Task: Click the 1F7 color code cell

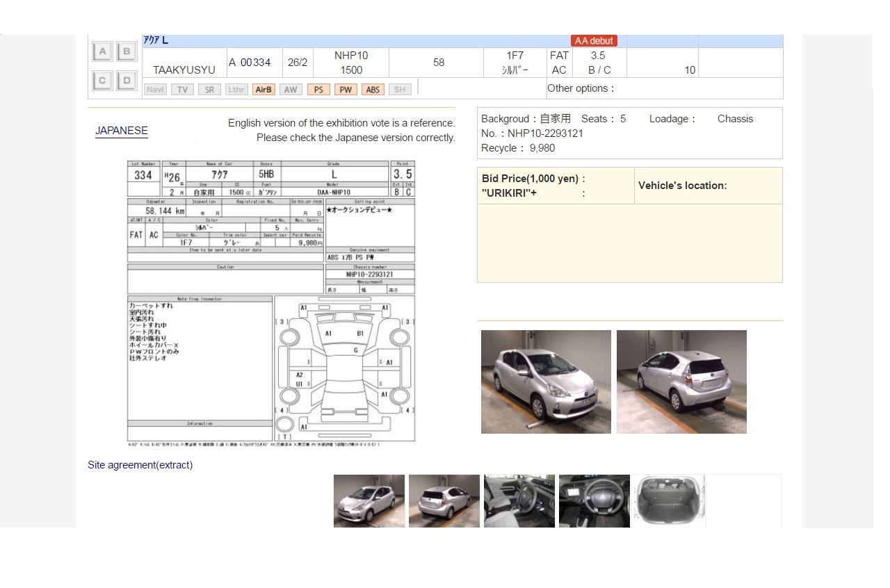Action: click(x=515, y=63)
